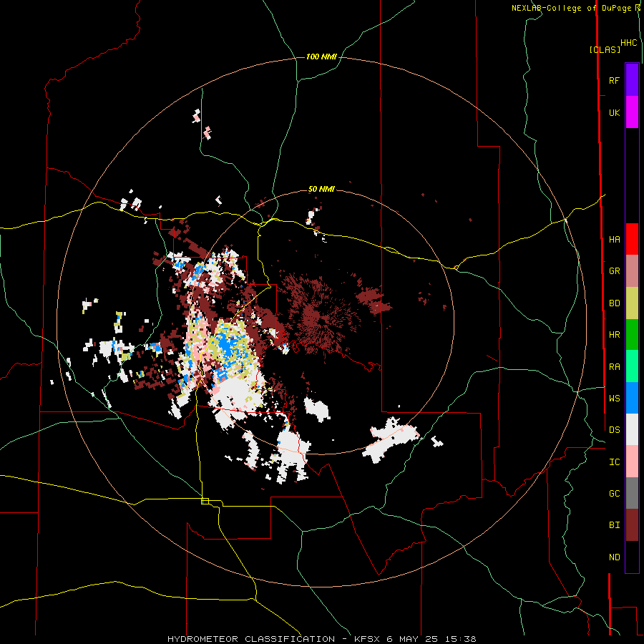Click the HA legend label
Screen dimensions: 644x644
614,240
